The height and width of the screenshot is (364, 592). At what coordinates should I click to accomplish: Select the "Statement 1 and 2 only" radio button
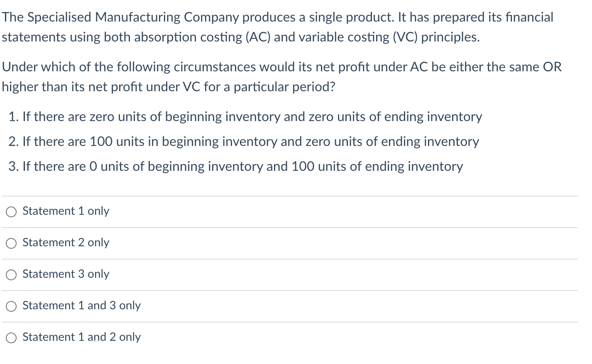(x=11, y=337)
